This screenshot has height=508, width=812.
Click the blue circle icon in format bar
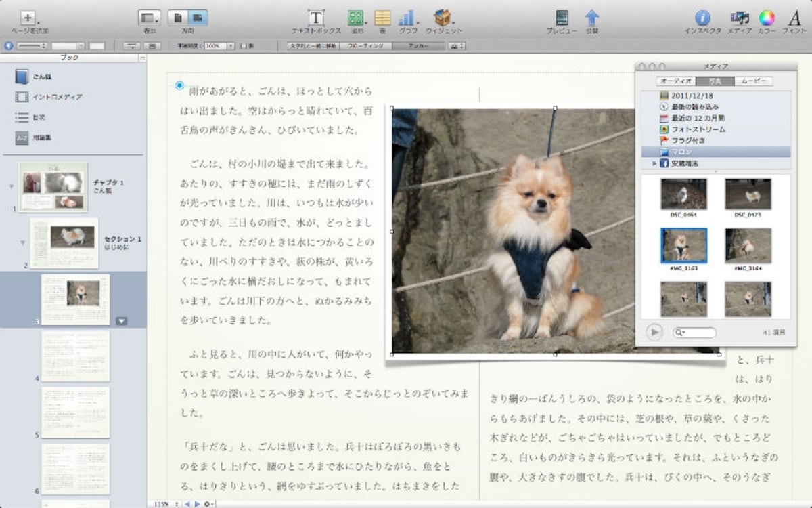tap(8, 46)
